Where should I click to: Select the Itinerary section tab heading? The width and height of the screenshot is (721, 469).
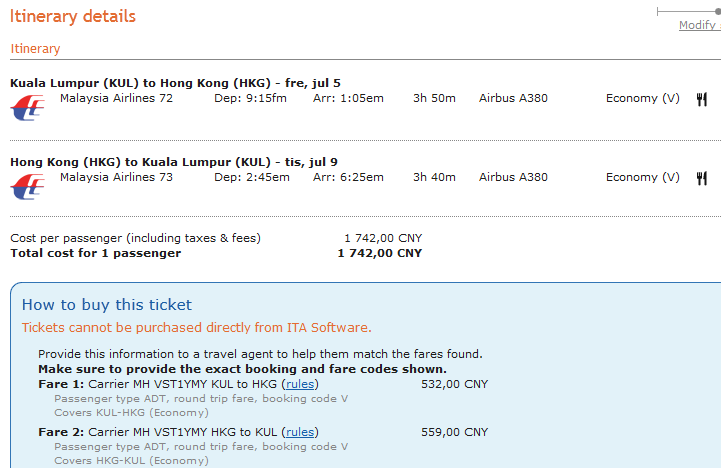(x=35, y=49)
